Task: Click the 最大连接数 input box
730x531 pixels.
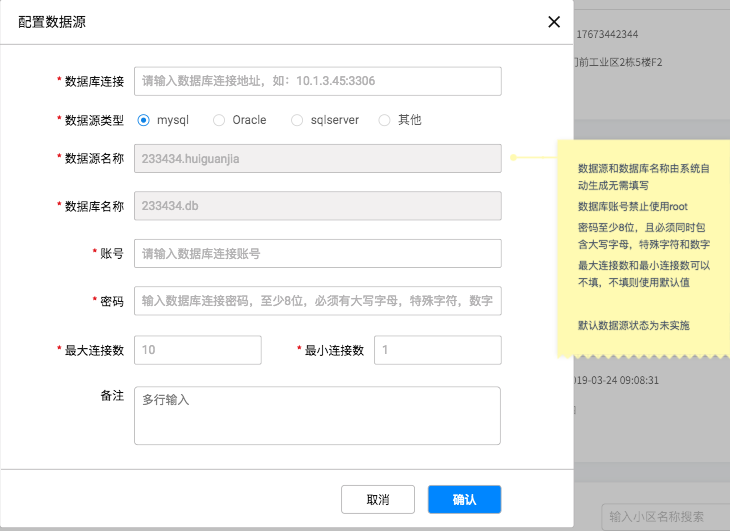Action: point(197,350)
